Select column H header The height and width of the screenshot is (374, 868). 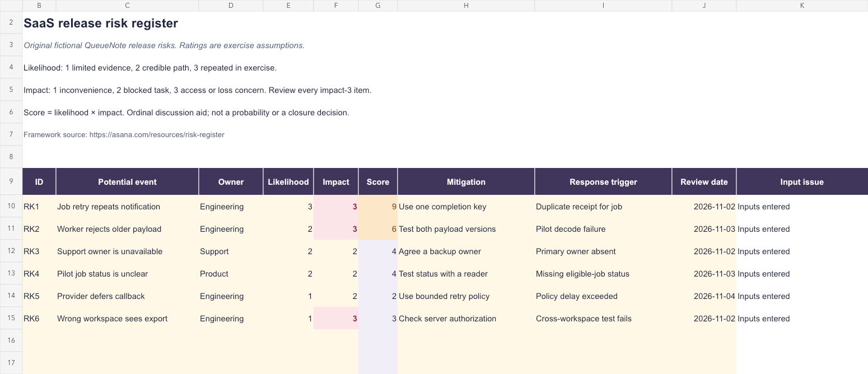[x=466, y=5]
